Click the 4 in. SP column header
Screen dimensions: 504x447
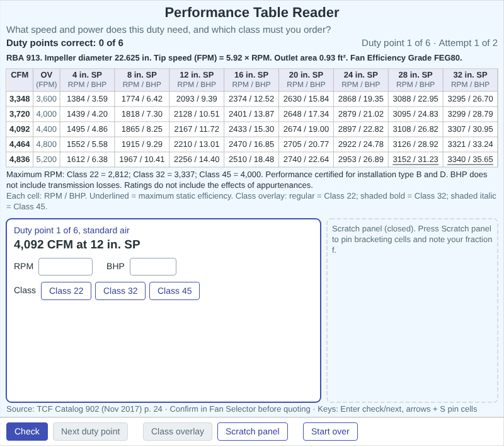point(87,79)
